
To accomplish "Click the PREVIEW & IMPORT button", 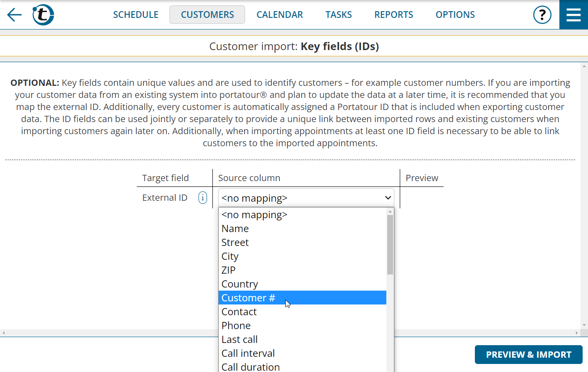I will [x=528, y=354].
